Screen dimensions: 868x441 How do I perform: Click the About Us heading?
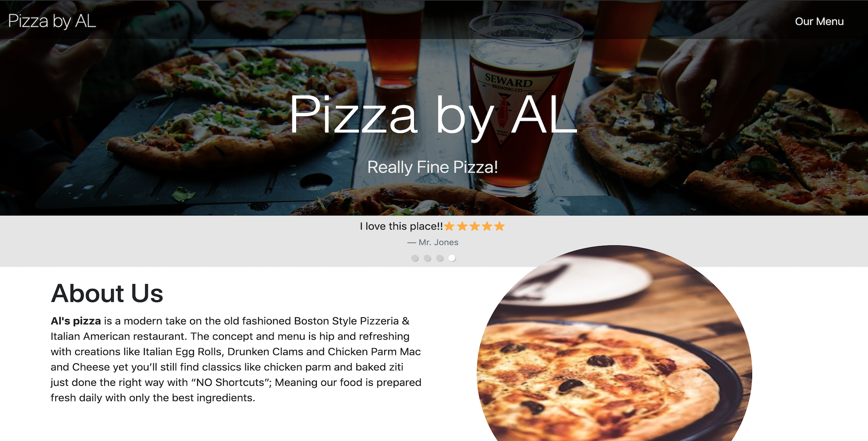click(107, 293)
